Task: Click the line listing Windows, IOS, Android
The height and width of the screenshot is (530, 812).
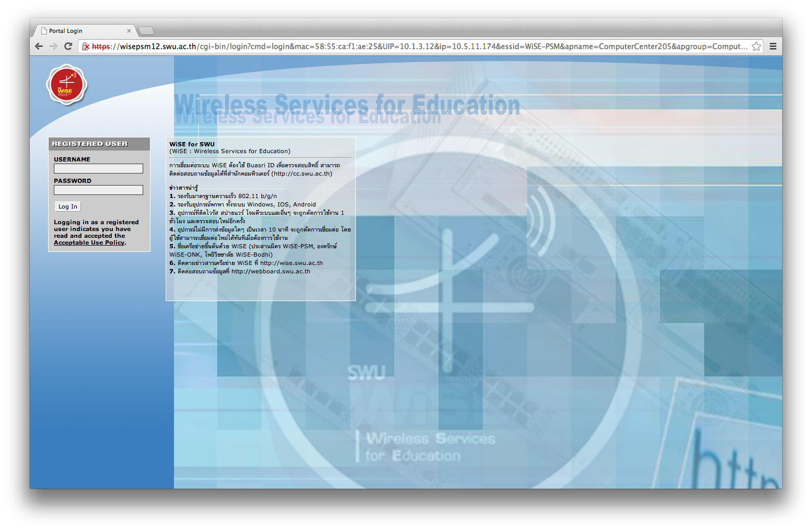Action: 242,204
